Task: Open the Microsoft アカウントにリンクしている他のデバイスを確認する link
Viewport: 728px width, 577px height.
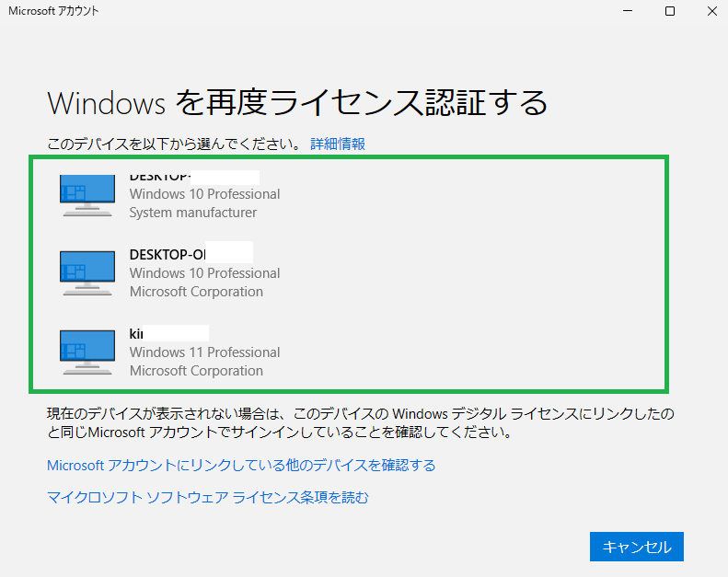Action: tap(241, 465)
